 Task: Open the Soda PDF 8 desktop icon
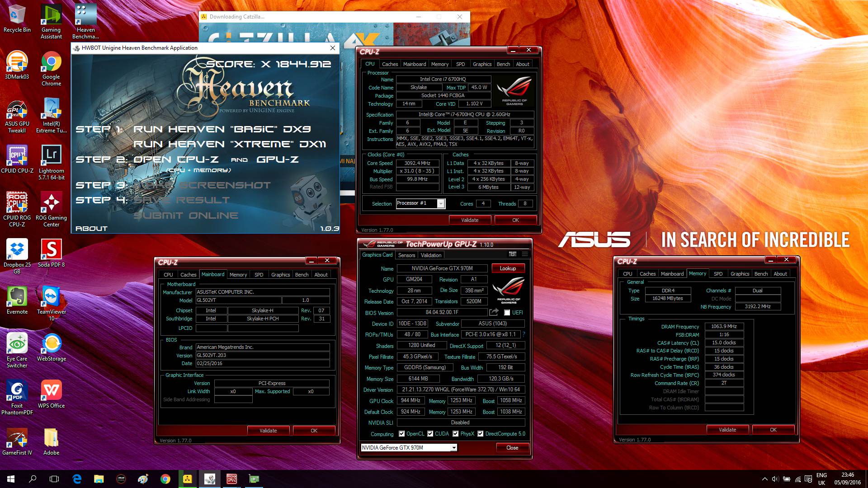pyautogui.click(x=52, y=253)
